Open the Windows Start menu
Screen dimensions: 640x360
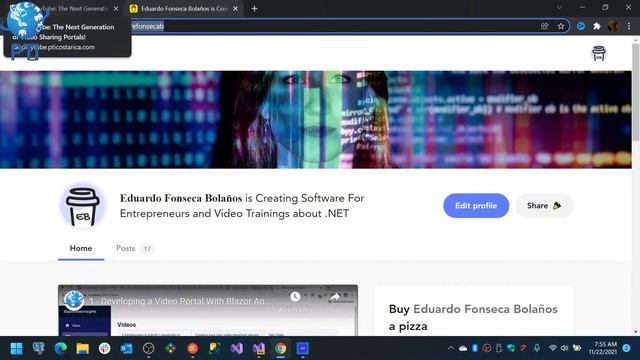tap(16, 349)
